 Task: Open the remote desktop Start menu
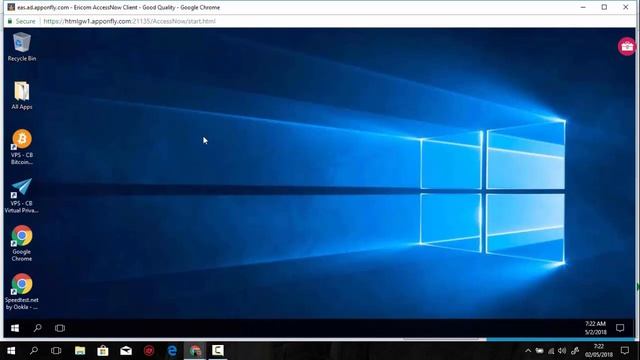coord(15,328)
